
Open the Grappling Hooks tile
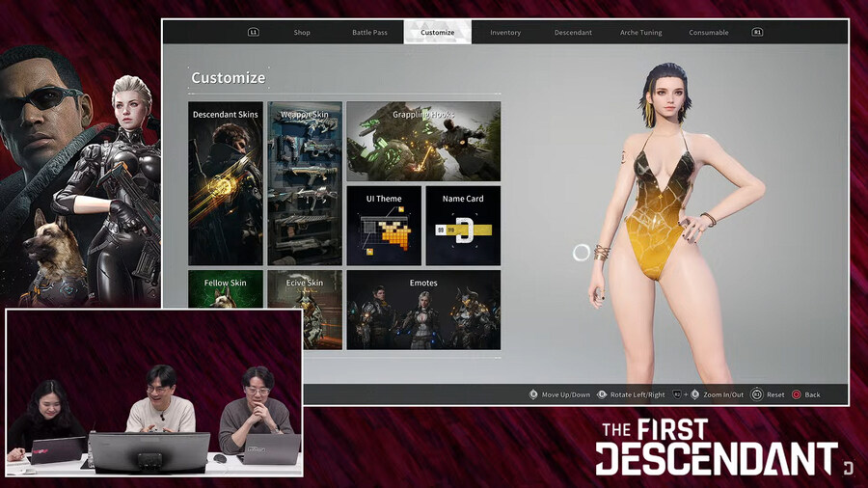[x=423, y=142]
